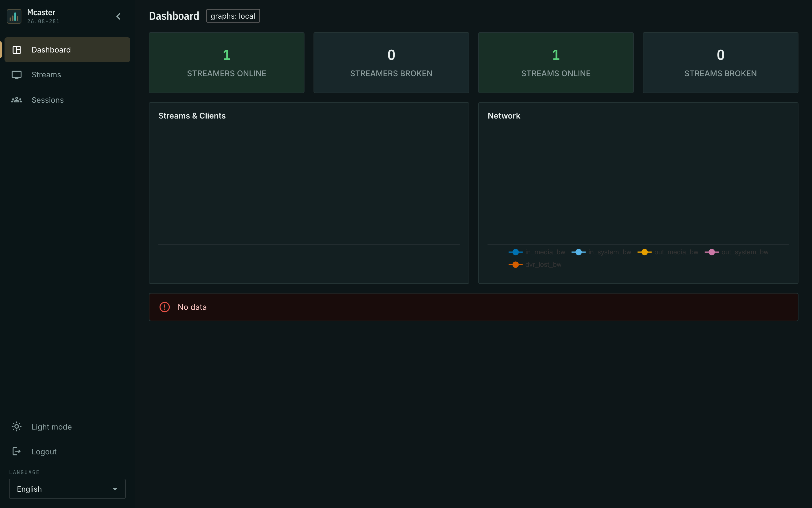Click the Logout exit-arrow icon
The image size is (812, 508).
(16, 451)
